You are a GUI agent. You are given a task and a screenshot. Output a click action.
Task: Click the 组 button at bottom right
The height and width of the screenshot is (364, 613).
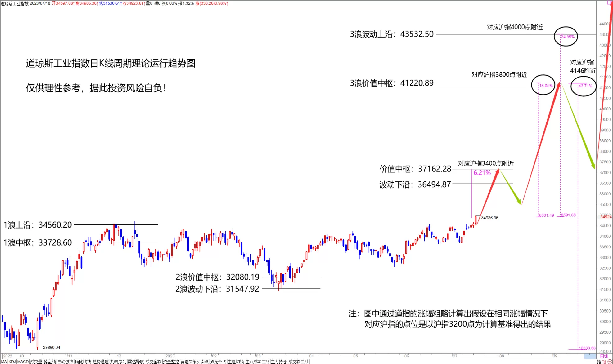pos(604,362)
